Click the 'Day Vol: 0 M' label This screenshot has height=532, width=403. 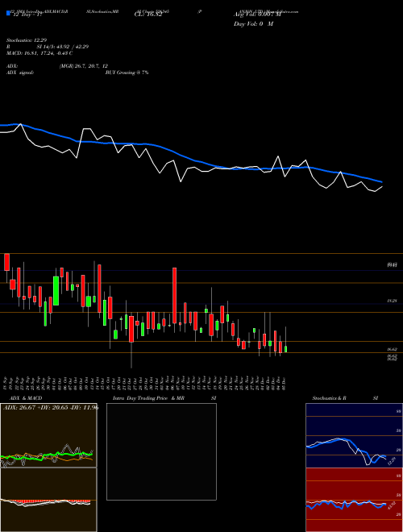pos(253,24)
